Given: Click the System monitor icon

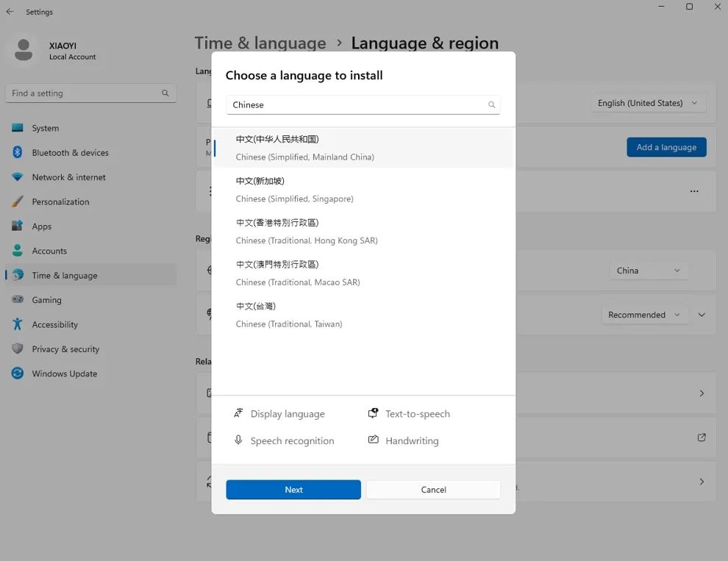Looking at the screenshot, I should (x=17, y=128).
